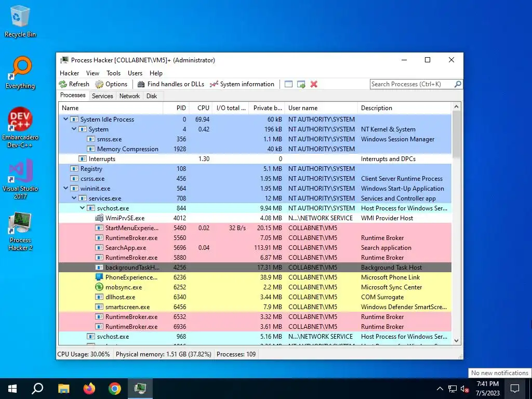Click the muted volume tray icon

click(465, 389)
